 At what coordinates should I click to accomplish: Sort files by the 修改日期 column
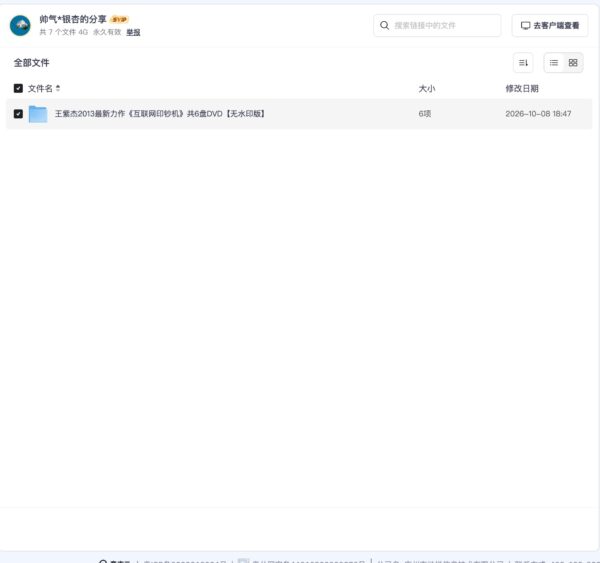[522, 89]
